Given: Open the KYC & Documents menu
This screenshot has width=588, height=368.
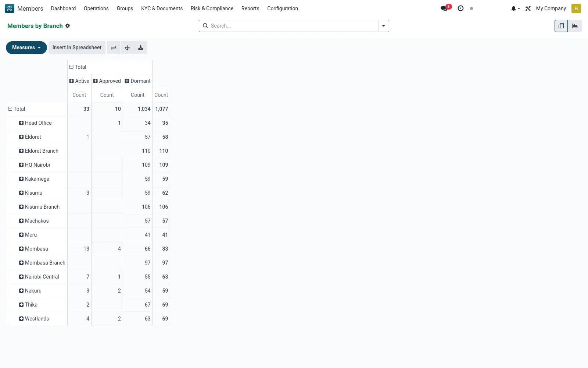Looking at the screenshot, I should (162, 8).
